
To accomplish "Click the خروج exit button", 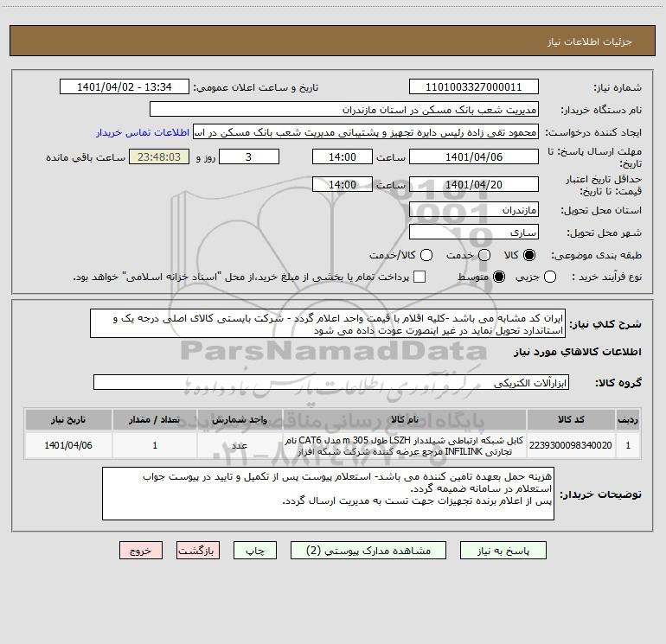I will [x=141, y=551].
